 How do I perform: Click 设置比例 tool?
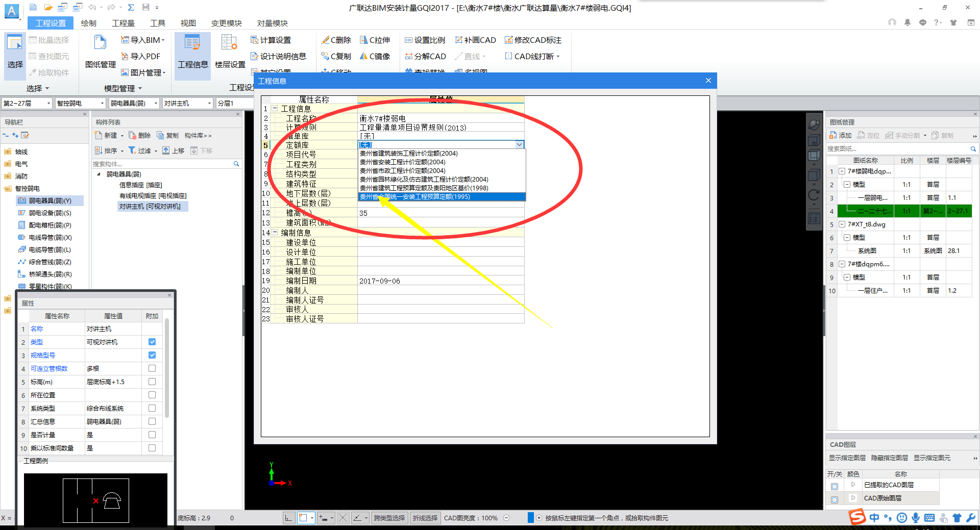coord(425,40)
